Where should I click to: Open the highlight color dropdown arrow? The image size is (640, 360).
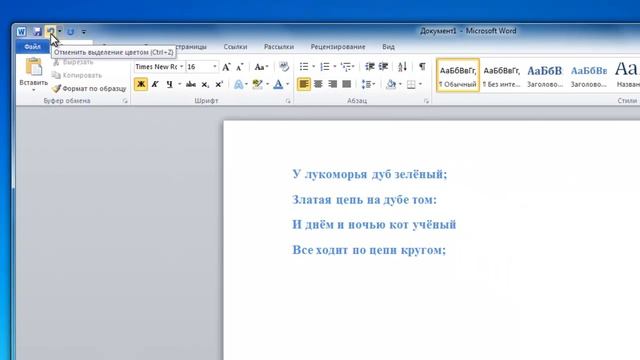(267, 84)
